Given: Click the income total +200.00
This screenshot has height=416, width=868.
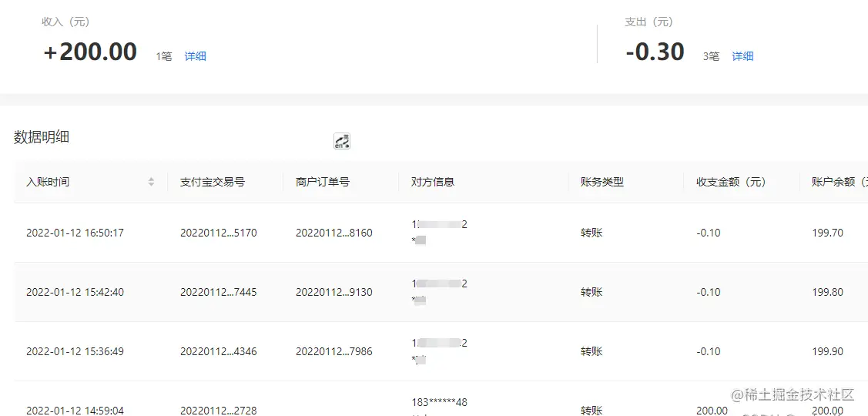Looking at the screenshot, I should click(89, 52).
